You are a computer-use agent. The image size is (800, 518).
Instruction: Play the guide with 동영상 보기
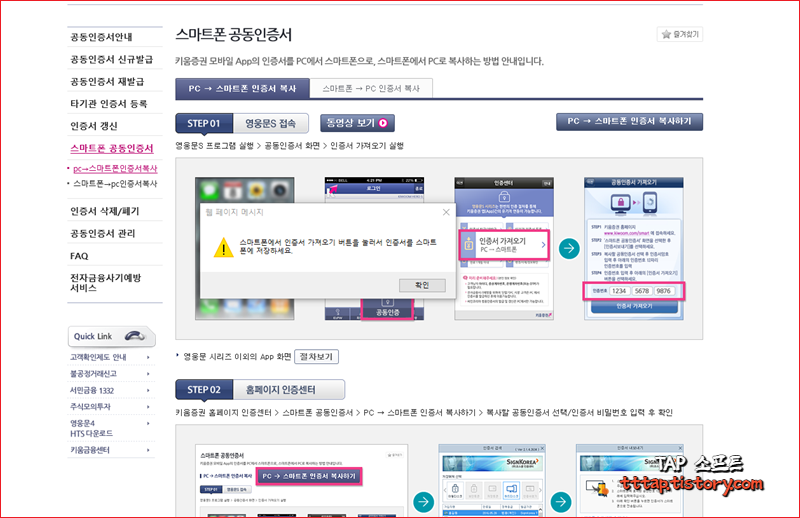point(357,123)
